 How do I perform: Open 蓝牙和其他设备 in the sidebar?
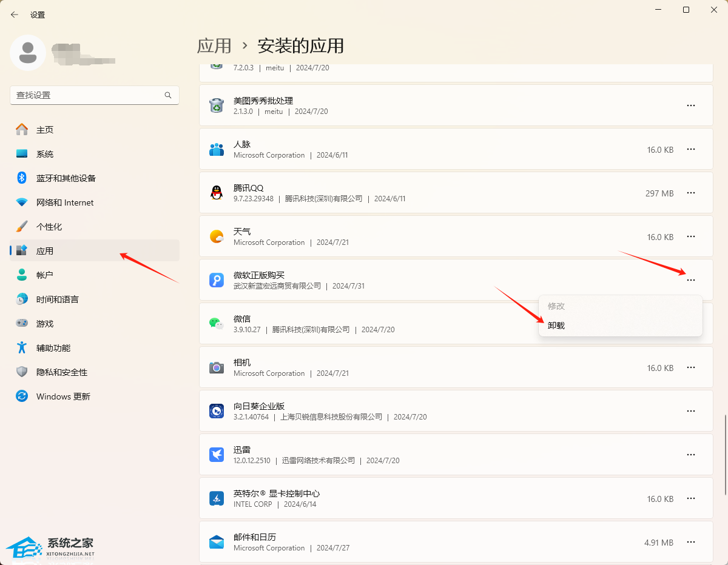click(66, 178)
